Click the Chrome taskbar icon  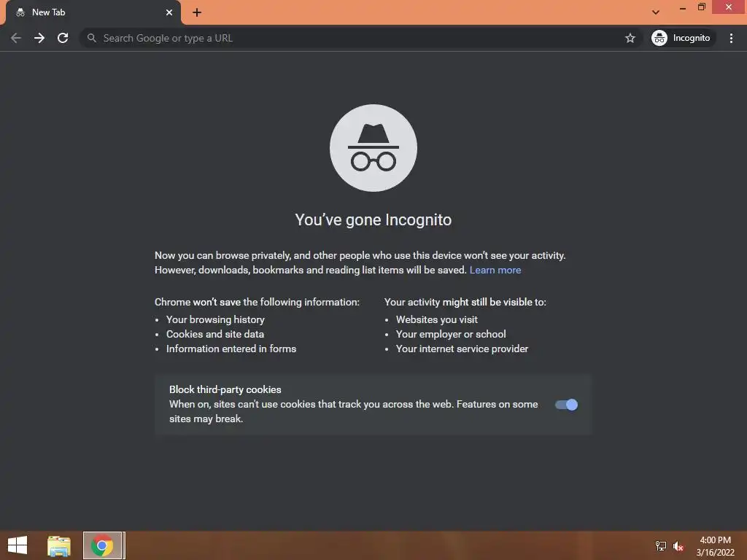pos(104,545)
